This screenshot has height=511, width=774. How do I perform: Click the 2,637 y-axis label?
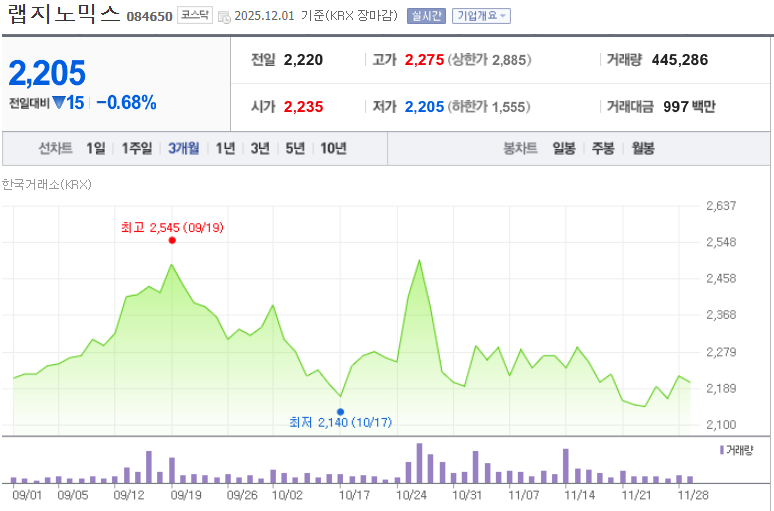(x=721, y=206)
